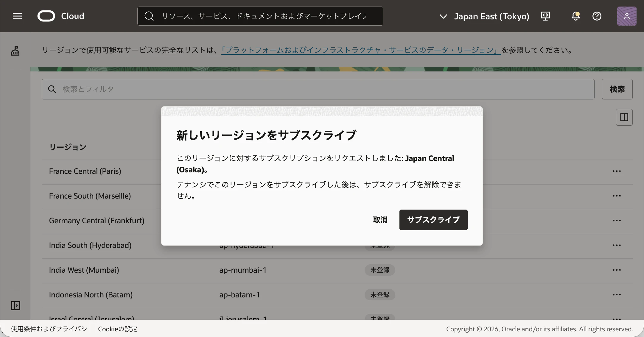Open the hamburger navigation menu
This screenshot has height=337, width=644.
[x=17, y=16]
